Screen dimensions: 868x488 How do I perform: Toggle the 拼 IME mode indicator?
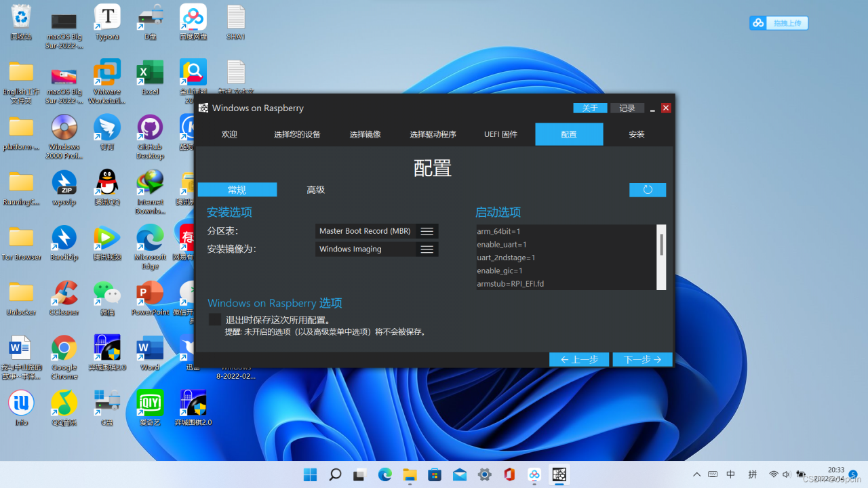753,474
